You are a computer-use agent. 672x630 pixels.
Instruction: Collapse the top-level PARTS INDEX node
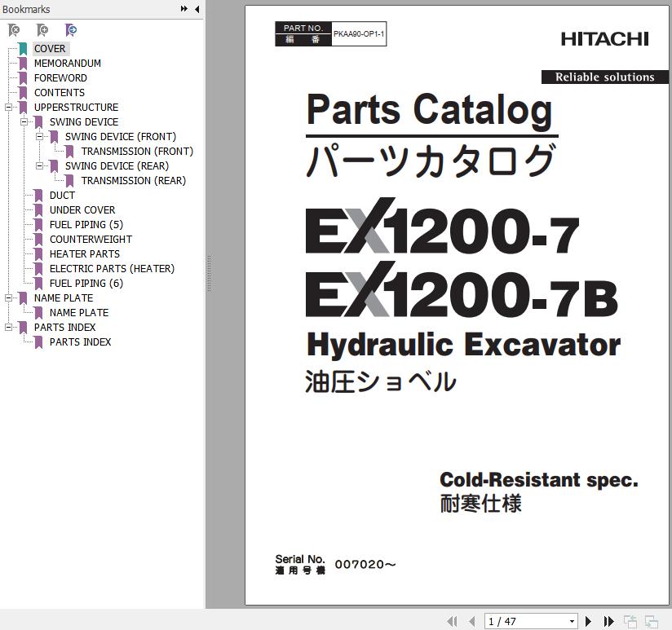[x=8, y=327]
